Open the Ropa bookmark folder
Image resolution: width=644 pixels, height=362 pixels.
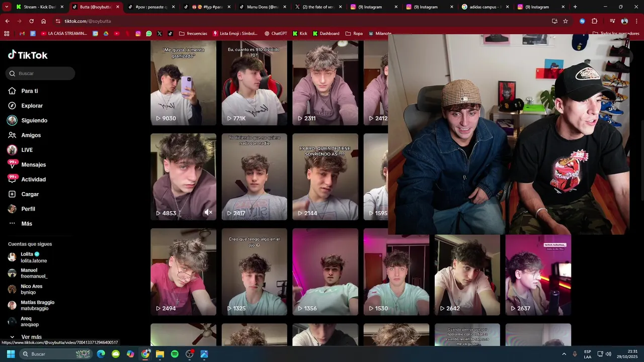354,34
